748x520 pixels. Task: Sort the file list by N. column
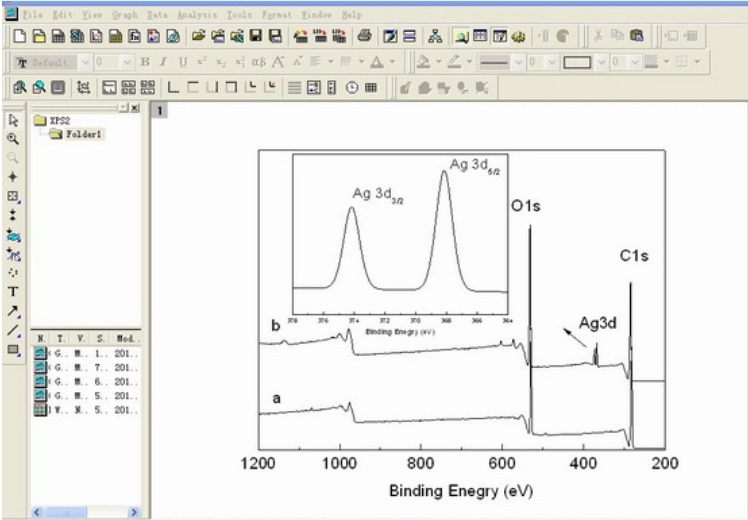tap(41, 339)
